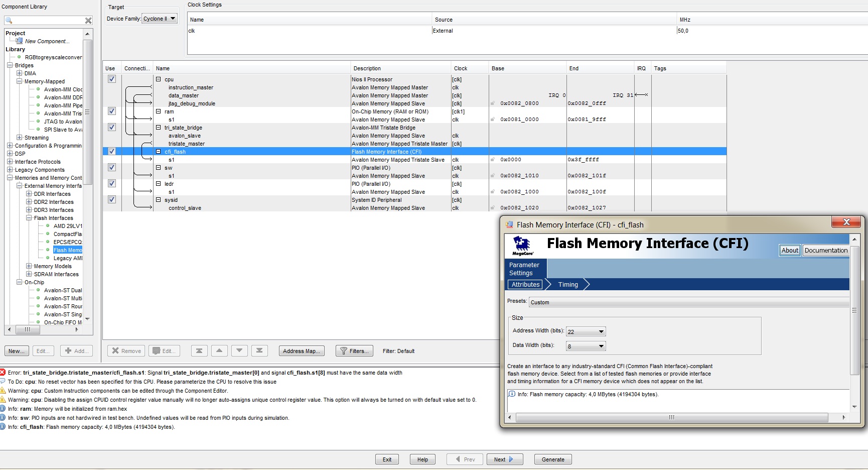Click the red error icon in messages
Viewport: 868px width, 470px height.
(3, 372)
